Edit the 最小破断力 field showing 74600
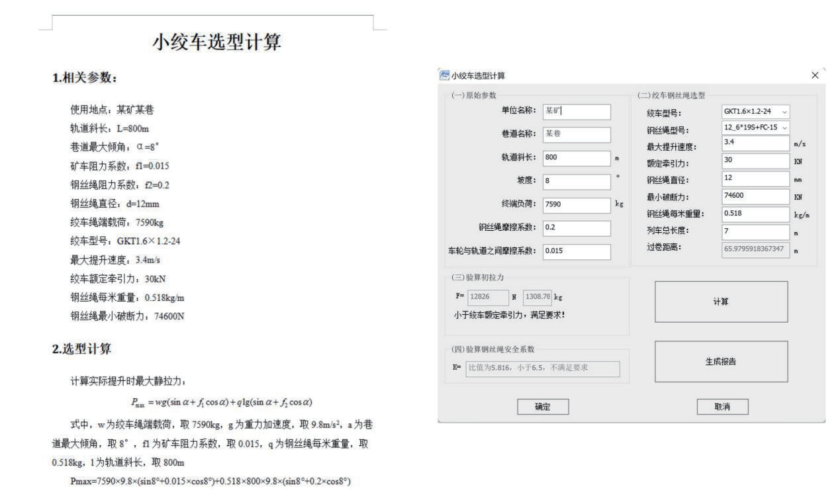Viewport: 840px width, 504px height. (x=756, y=196)
